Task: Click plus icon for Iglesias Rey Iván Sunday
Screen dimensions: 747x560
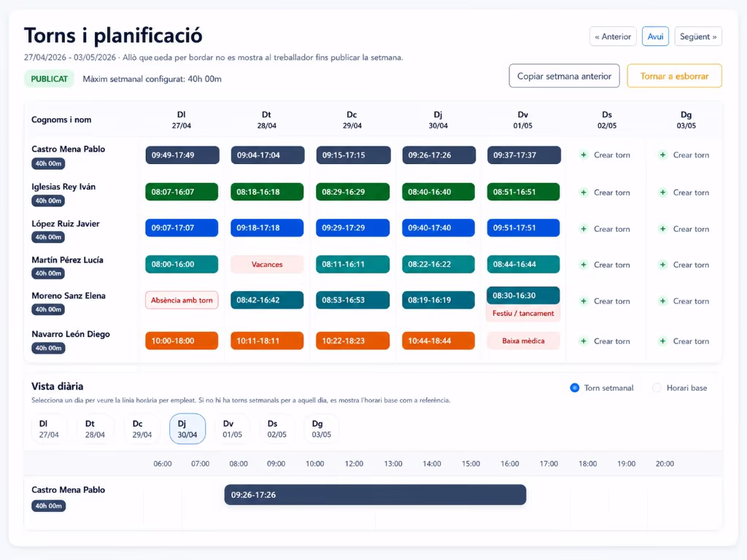Action: (x=662, y=192)
